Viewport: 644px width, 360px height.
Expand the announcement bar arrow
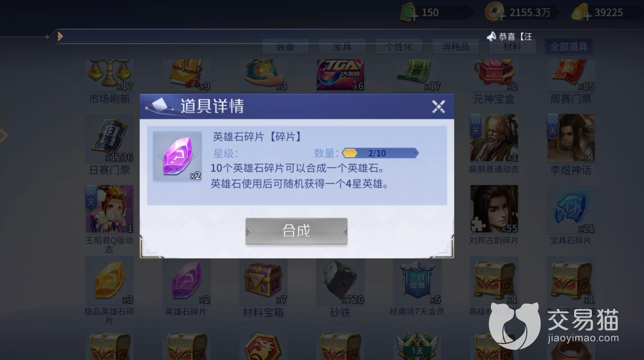[x=60, y=36]
